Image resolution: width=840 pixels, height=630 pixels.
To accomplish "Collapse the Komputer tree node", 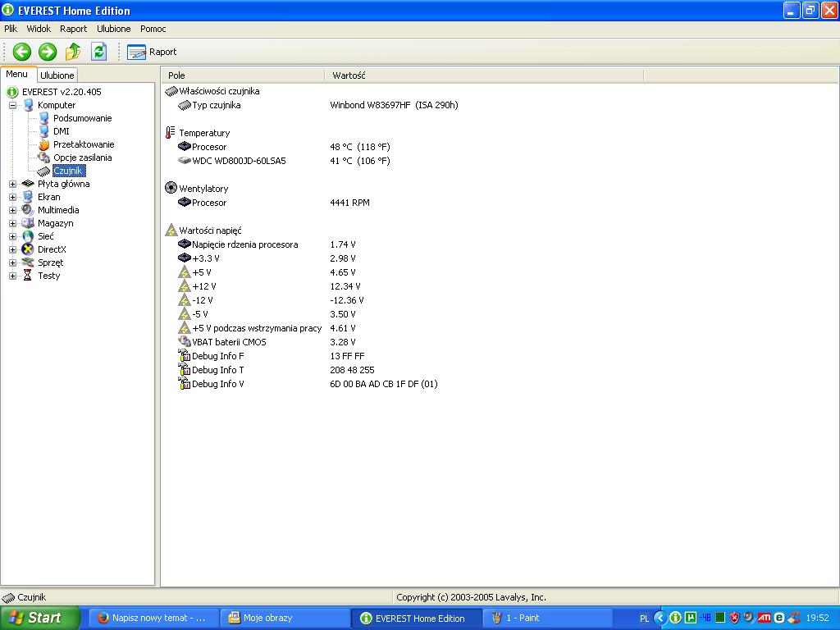I will 13,105.
